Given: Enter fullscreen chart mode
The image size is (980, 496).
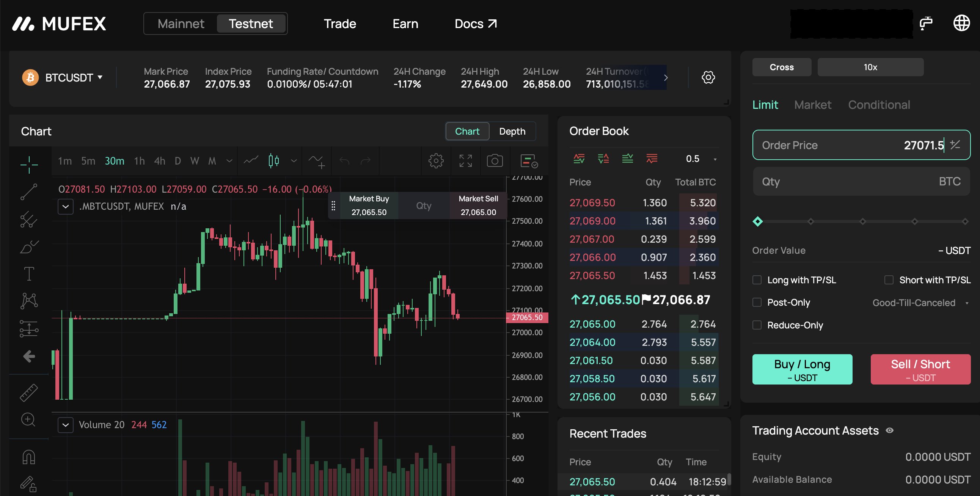Looking at the screenshot, I should (465, 161).
